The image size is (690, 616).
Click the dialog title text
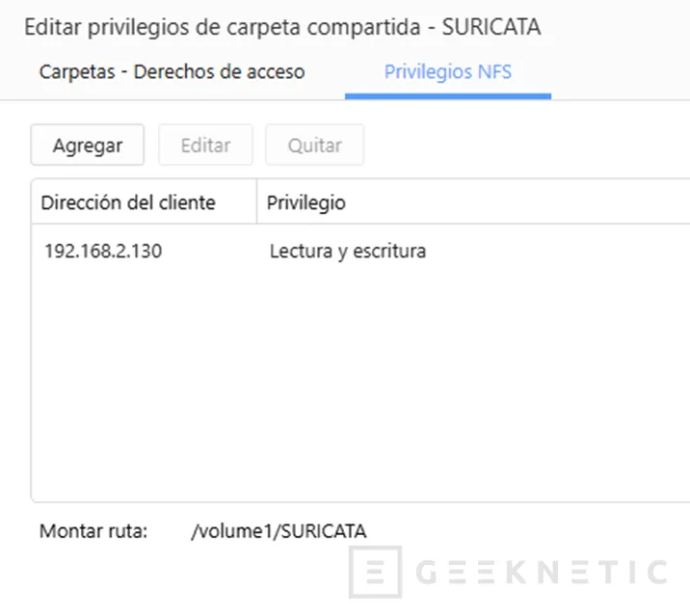tap(281, 27)
